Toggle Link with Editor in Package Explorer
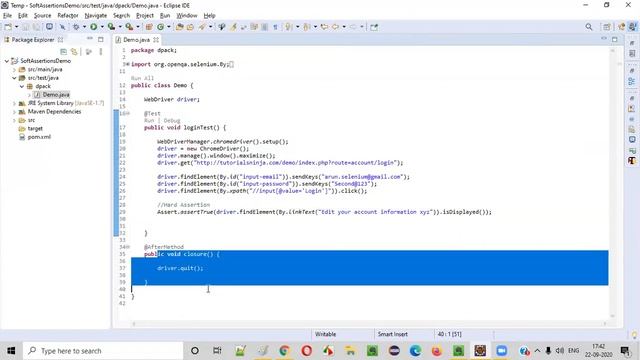640x360 pixels. pyautogui.click(x=74, y=52)
